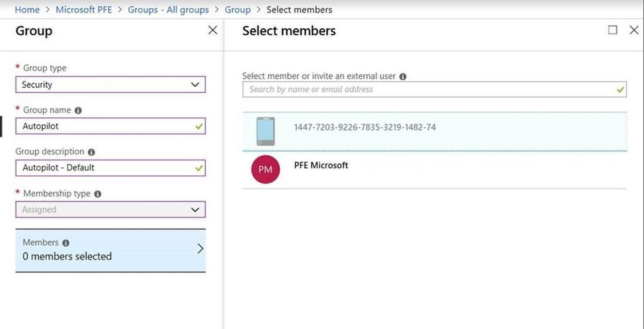Image resolution: width=644 pixels, height=329 pixels.
Task: Click the PM avatar for PFE Microsoft
Action: [265, 169]
